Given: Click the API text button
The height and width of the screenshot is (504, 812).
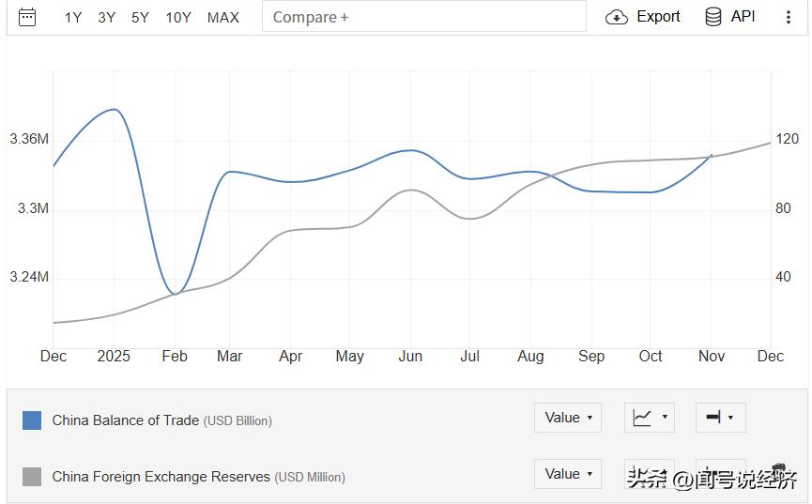Looking at the screenshot, I should pos(743,17).
